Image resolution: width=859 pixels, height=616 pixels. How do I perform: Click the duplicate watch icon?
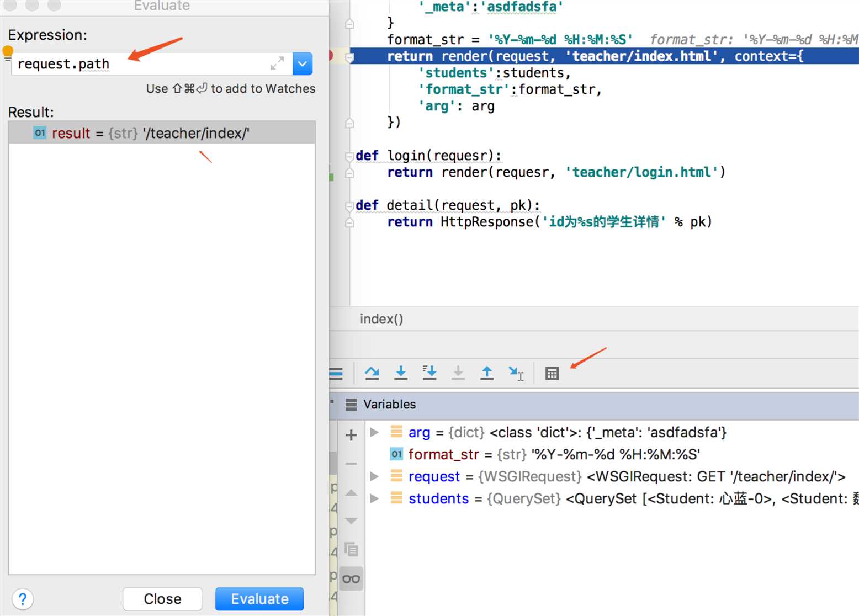coord(351,550)
